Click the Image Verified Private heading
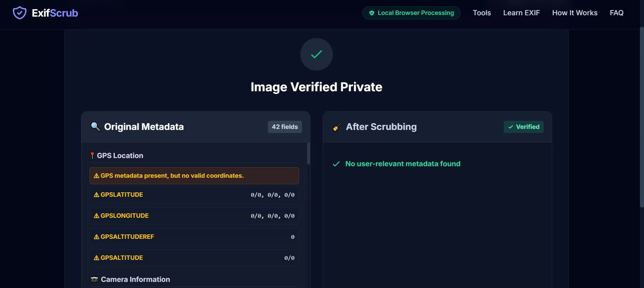 pos(317,87)
